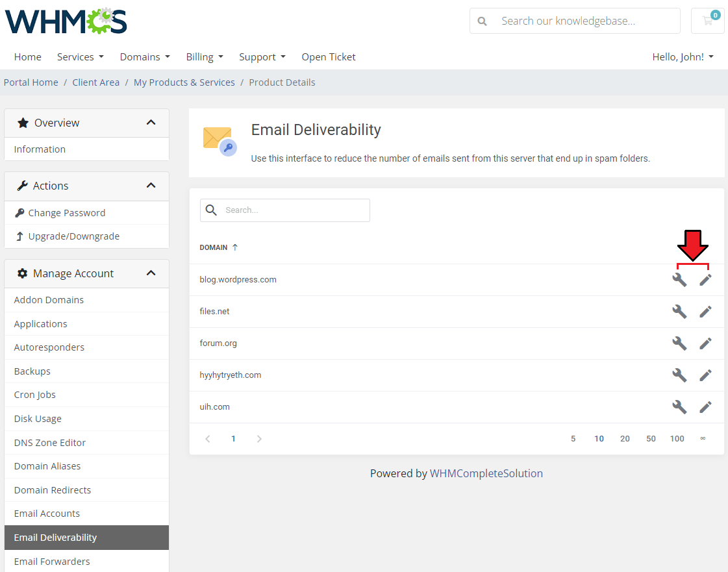Click the knowledgebase search magnifier icon
This screenshot has width=728, height=572.
pos(482,21)
